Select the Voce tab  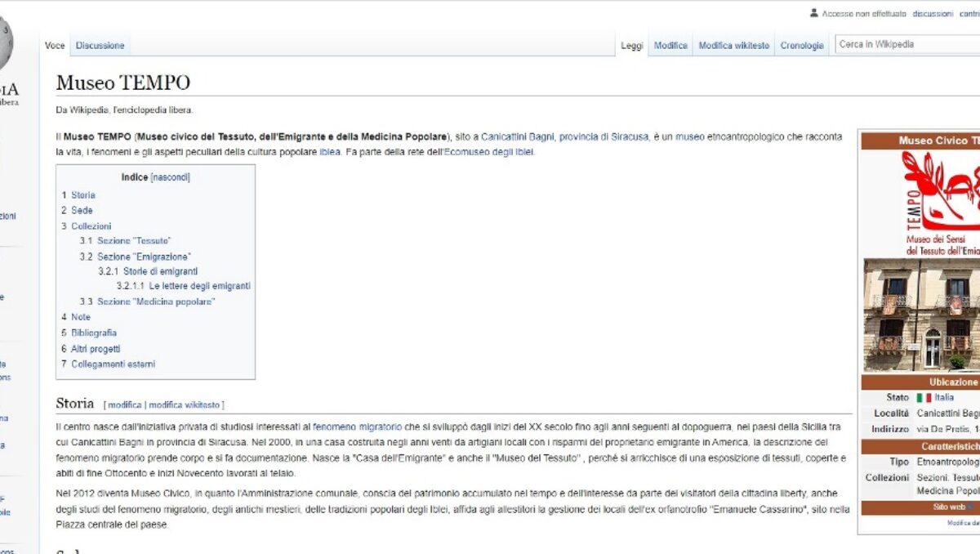click(55, 46)
